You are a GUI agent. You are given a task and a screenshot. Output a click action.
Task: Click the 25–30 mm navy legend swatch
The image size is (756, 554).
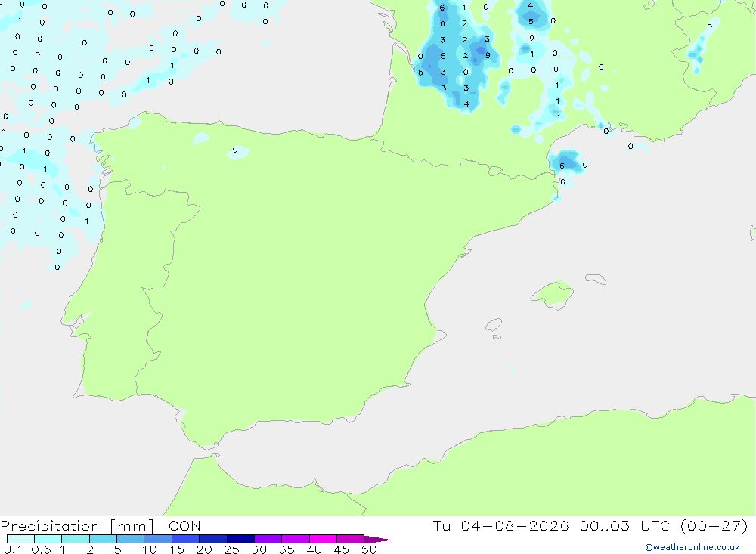[240, 539]
